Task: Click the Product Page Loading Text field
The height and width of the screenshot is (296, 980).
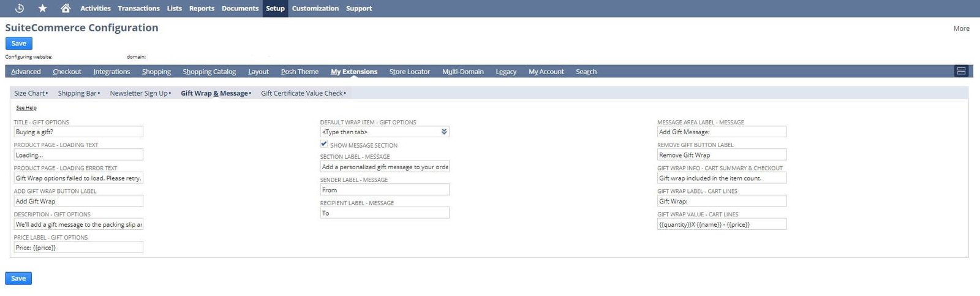Action: [78, 155]
